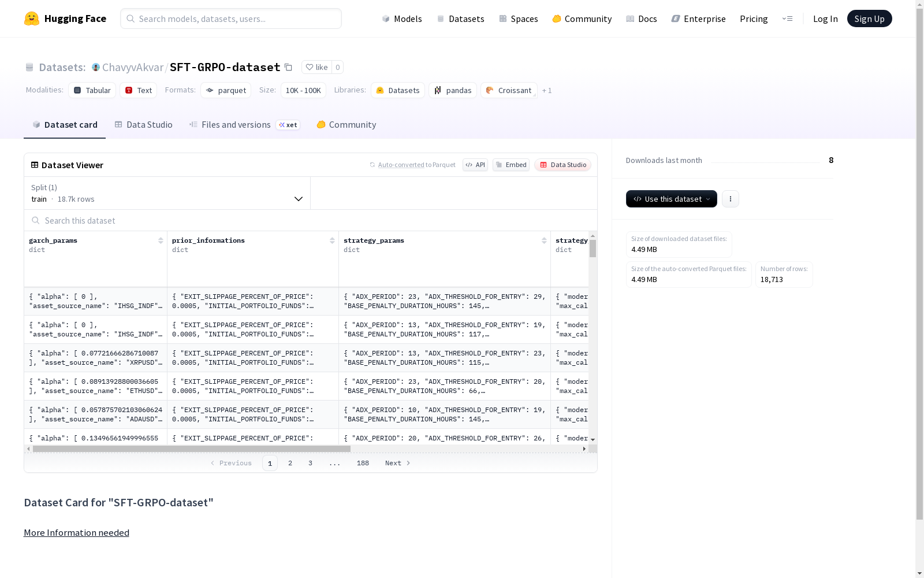Expand the train split dropdown

coord(167,193)
